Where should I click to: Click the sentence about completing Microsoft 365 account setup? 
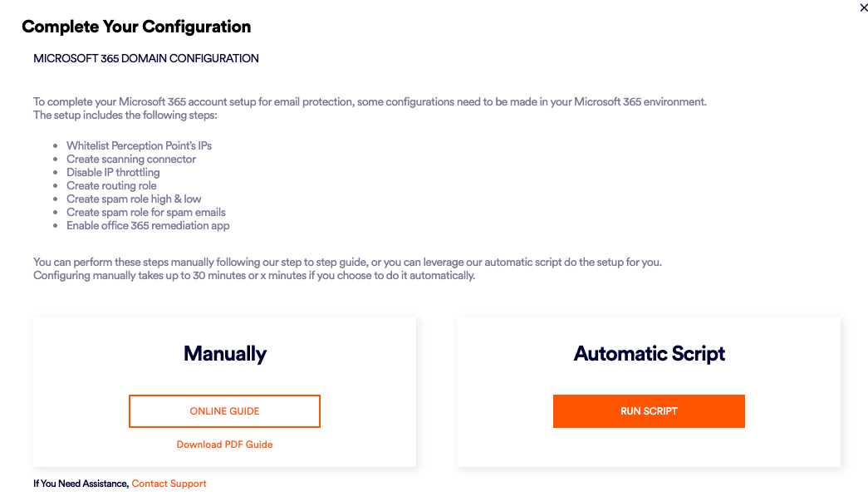(370, 102)
